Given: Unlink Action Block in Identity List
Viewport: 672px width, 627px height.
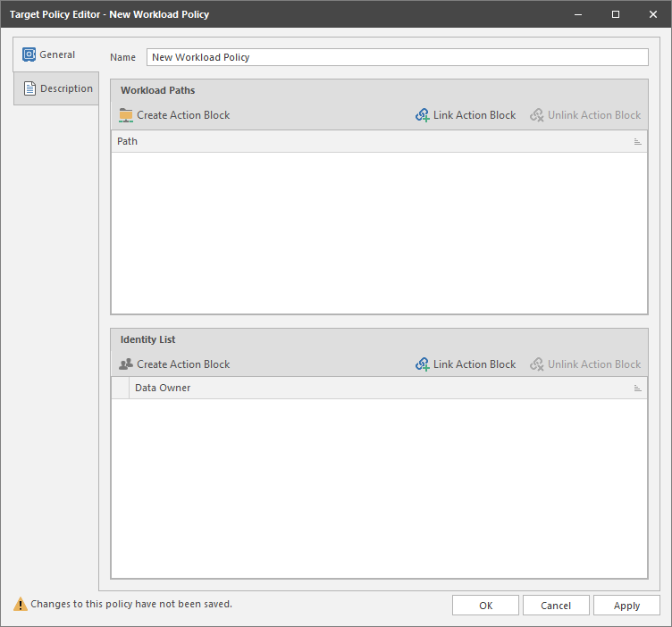Looking at the screenshot, I should click(585, 364).
